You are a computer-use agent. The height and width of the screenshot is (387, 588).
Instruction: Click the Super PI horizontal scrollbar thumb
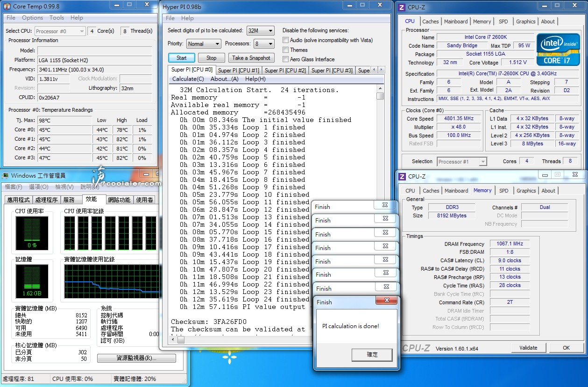(x=181, y=340)
